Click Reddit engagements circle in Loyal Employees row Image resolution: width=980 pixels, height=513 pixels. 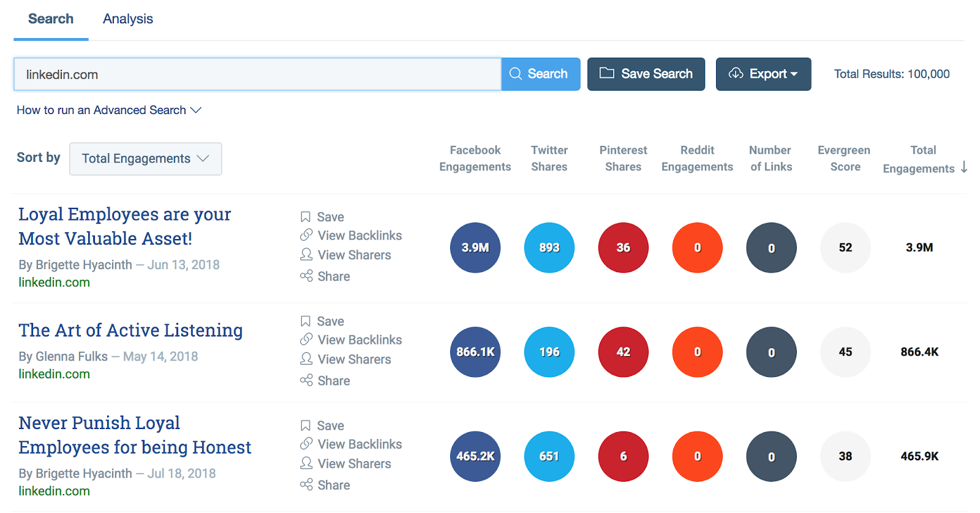click(x=698, y=248)
